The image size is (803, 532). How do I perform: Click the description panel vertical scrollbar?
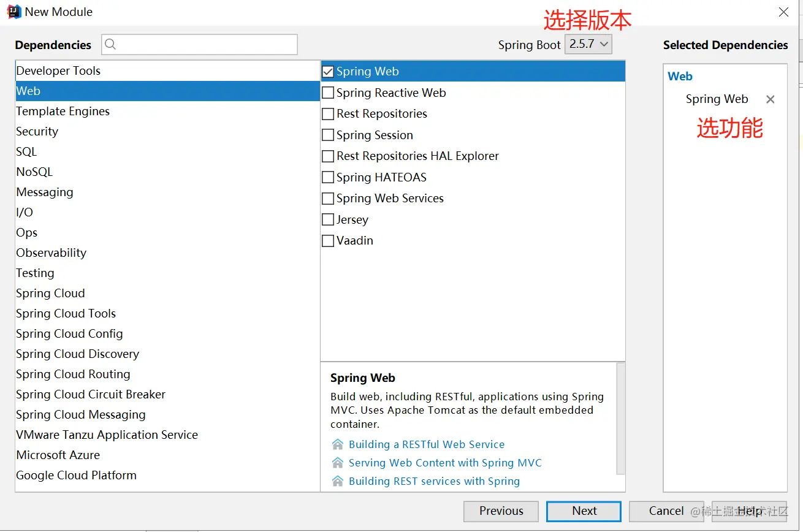click(x=621, y=419)
